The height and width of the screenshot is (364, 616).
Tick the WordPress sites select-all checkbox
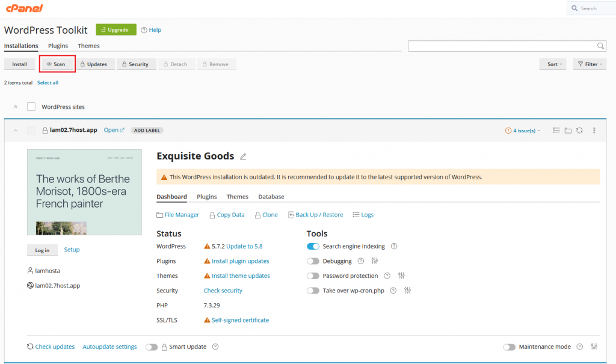(31, 106)
